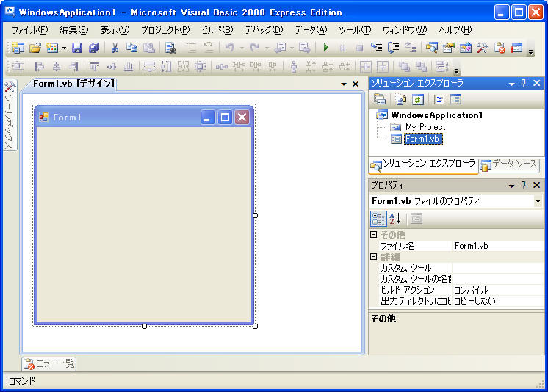Open the ビルド(B) menu
Screen dimensions: 548x392
tap(217, 30)
